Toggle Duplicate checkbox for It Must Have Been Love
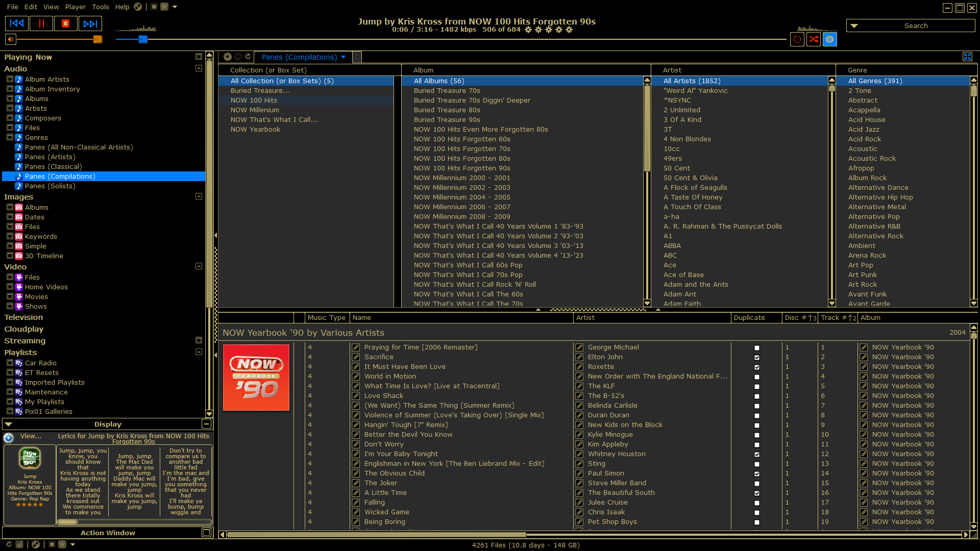Screen dimensions: 980x551 (x=757, y=367)
